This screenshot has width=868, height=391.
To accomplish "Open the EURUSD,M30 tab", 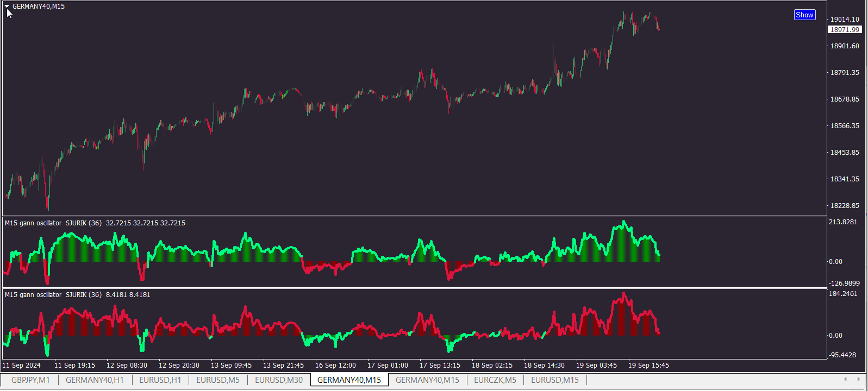I will click(x=279, y=380).
